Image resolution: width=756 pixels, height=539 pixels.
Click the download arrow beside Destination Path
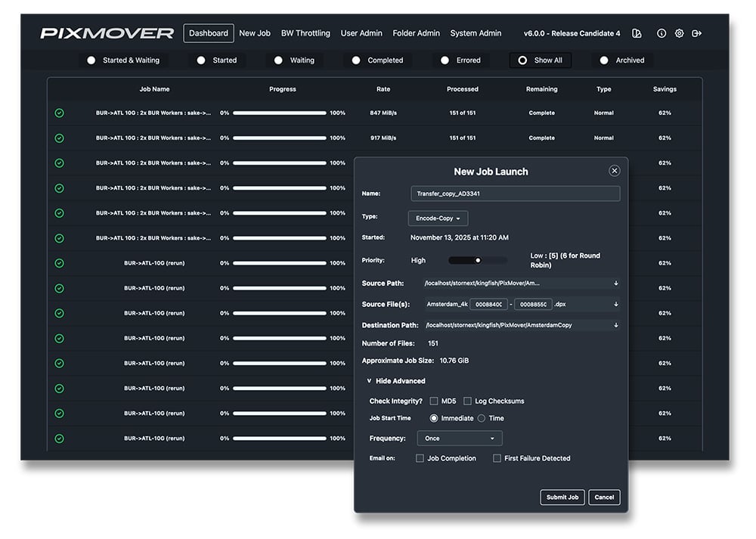616,326
